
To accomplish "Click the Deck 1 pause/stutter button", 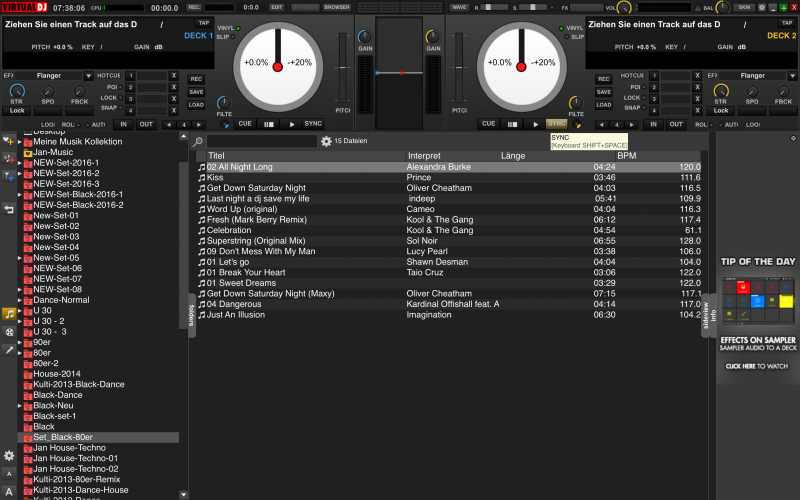I will pyautogui.click(x=268, y=124).
